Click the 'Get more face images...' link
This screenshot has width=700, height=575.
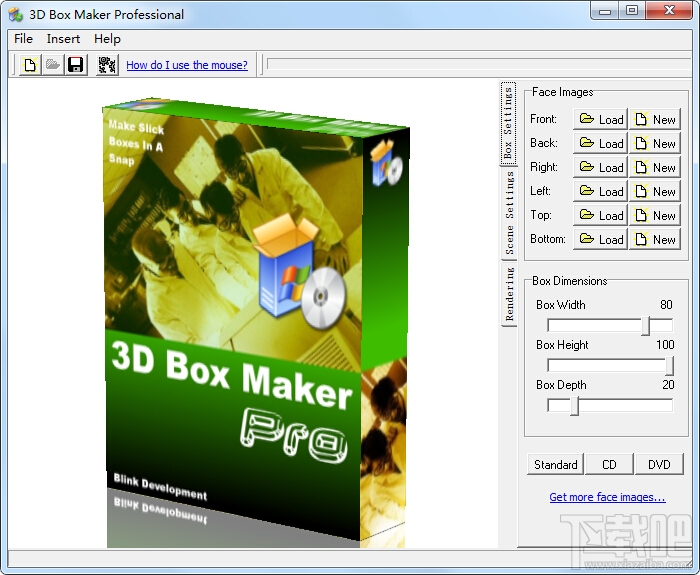click(x=607, y=497)
